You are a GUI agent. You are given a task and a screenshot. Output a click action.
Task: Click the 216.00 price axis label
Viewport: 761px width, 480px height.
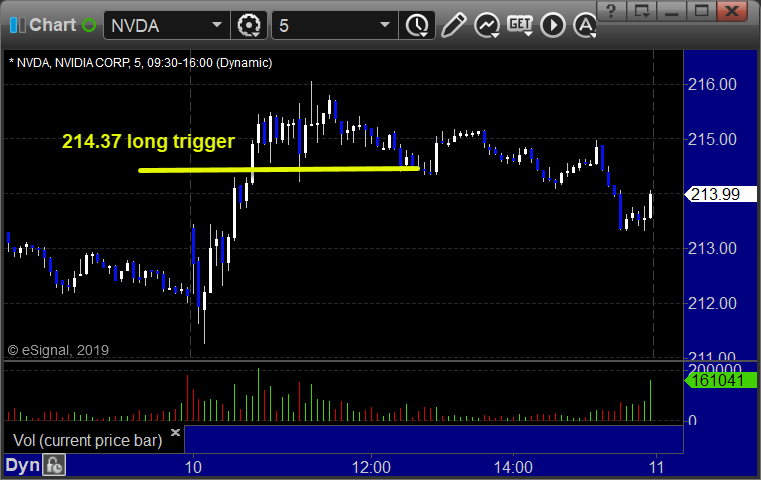click(x=712, y=84)
